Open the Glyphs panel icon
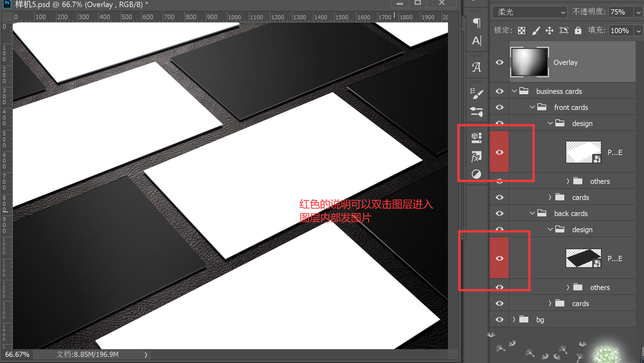This screenshot has height=363, width=644. (477, 67)
